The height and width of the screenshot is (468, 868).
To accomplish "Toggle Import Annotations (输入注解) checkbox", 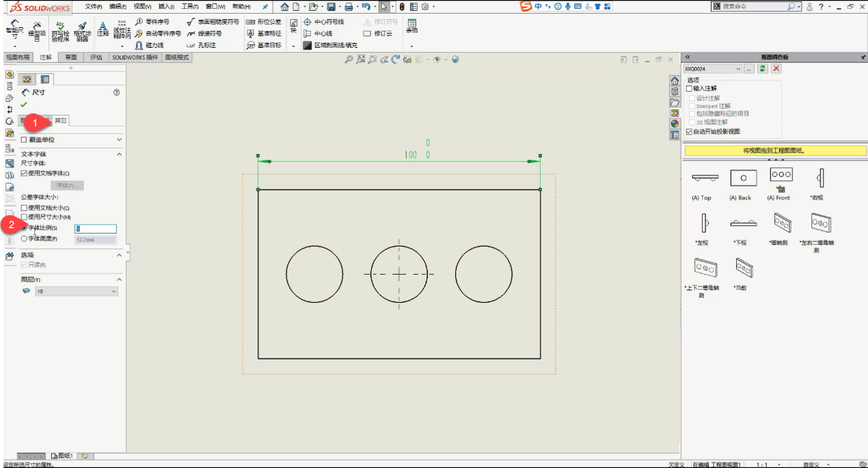I will pyautogui.click(x=689, y=89).
